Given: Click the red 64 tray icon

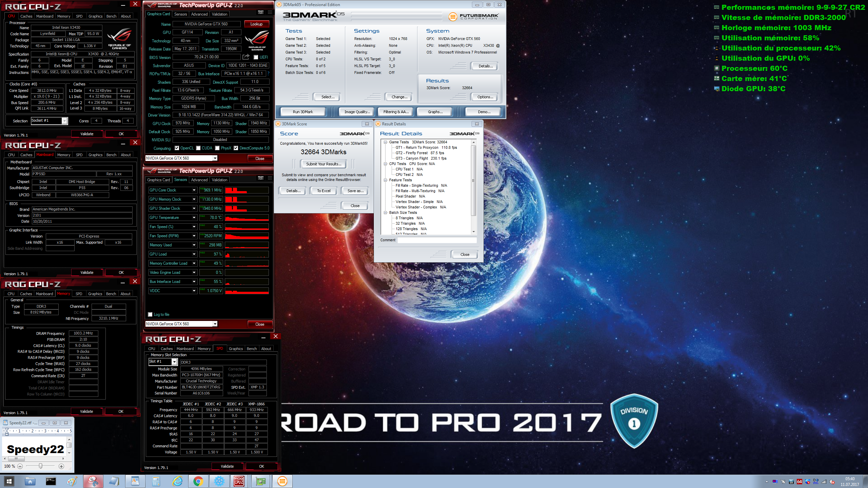Looking at the screenshot, I should pos(799,482).
